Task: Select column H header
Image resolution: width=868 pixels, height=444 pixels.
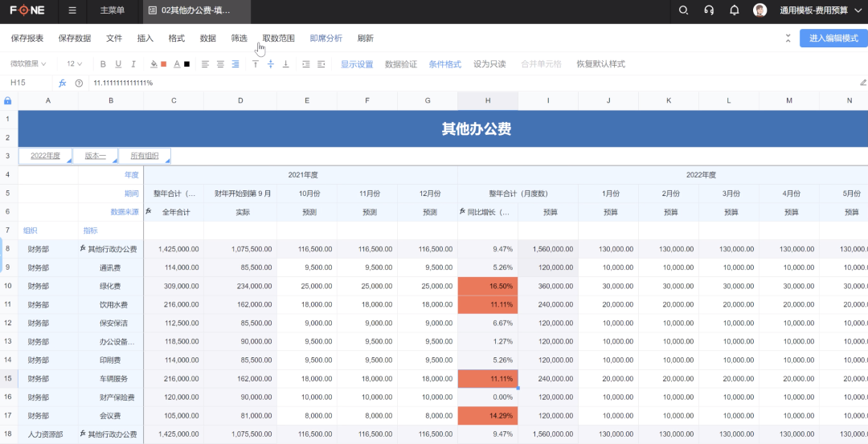Action: click(488, 100)
